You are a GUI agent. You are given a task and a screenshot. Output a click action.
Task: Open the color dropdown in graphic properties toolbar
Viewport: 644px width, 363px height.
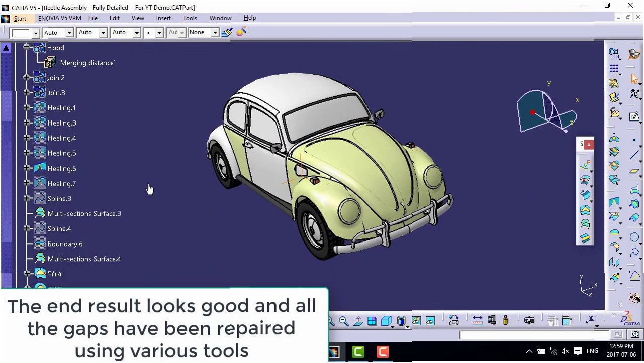pos(24,33)
